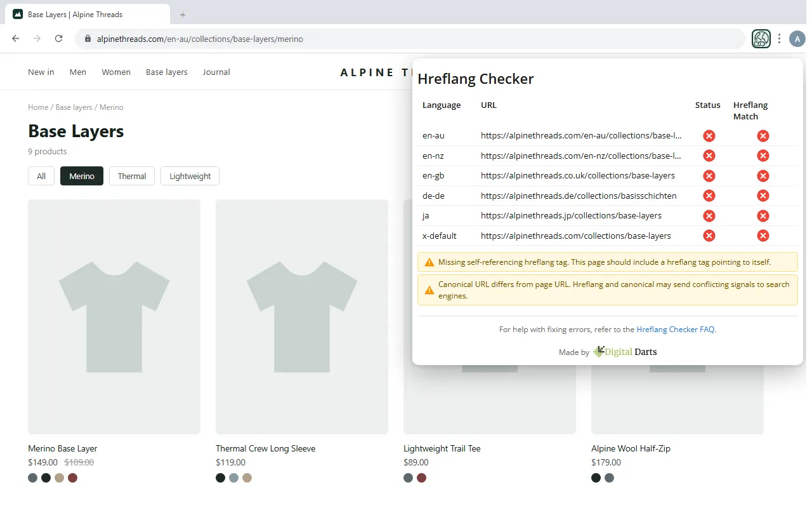812x508 pixels.
Task: Select black swatch under Thermal Crew Long Sleeve
Action: click(x=220, y=478)
